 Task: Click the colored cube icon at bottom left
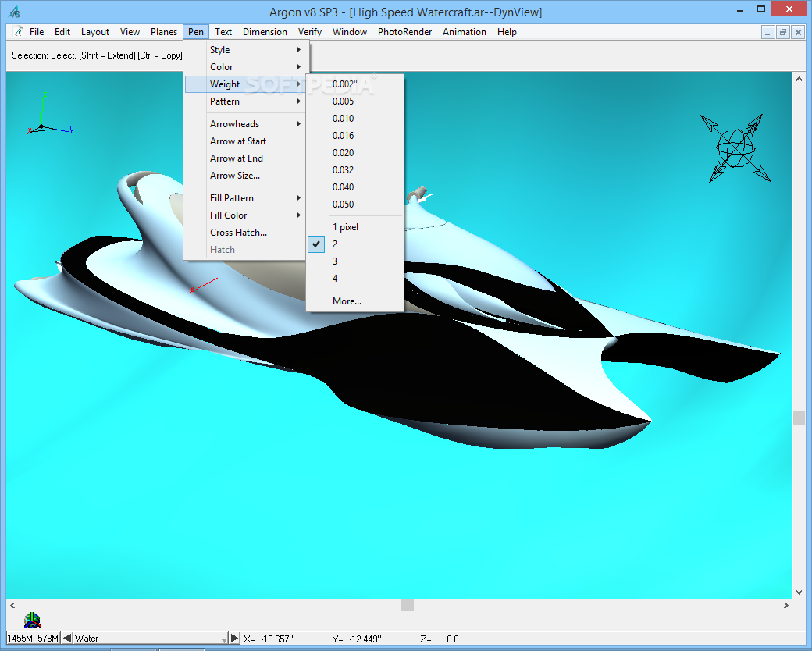click(32, 620)
